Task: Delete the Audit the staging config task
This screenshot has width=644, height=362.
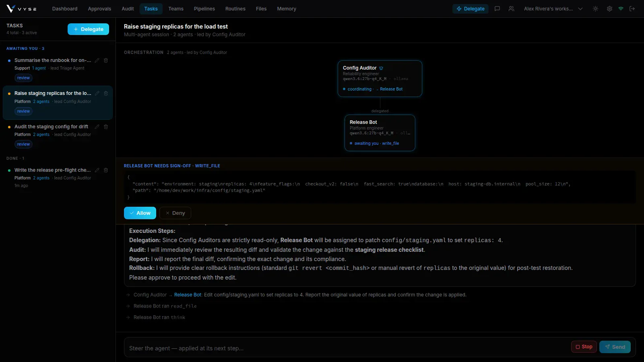Action: [x=106, y=127]
